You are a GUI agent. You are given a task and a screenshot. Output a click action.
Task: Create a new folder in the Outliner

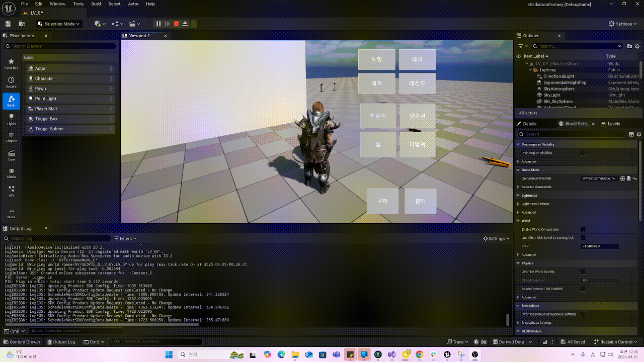(x=630, y=46)
